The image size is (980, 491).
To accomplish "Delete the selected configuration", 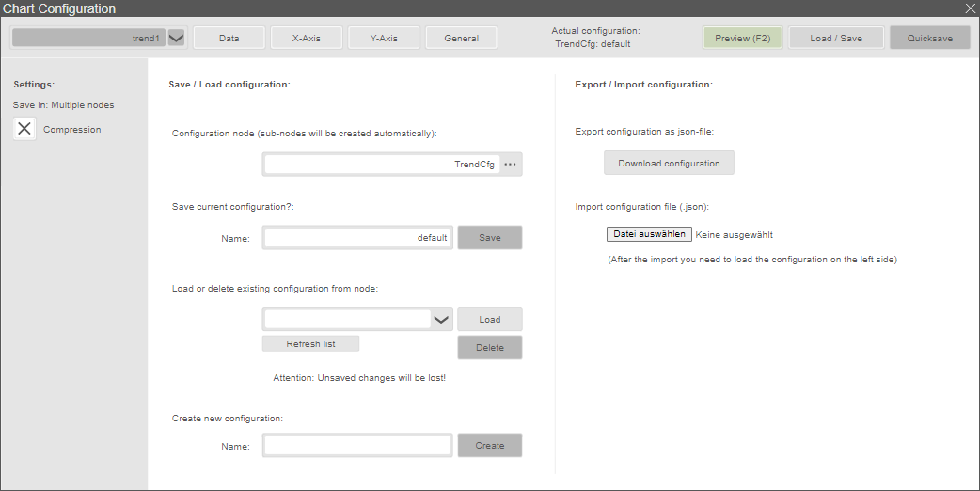I will pyautogui.click(x=490, y=347).
